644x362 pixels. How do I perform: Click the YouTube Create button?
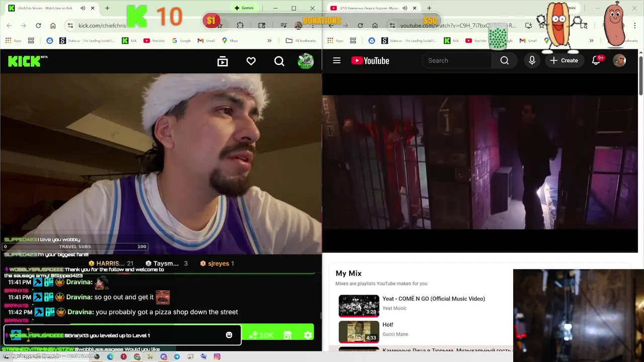pos(564,60)
